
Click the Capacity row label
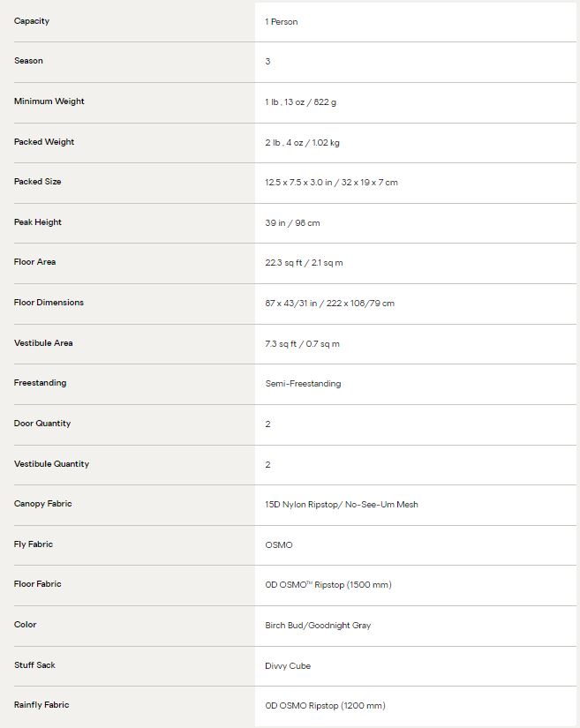(32, 21)
